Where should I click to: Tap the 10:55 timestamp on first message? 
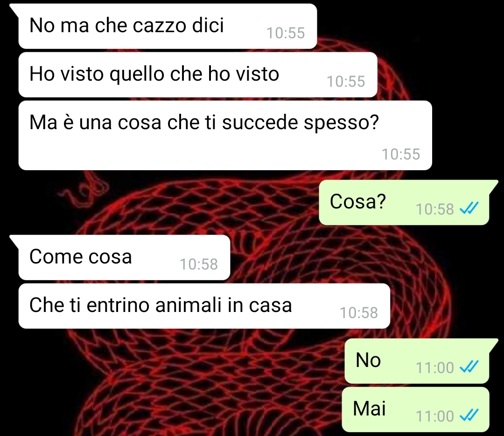point(286,33)
